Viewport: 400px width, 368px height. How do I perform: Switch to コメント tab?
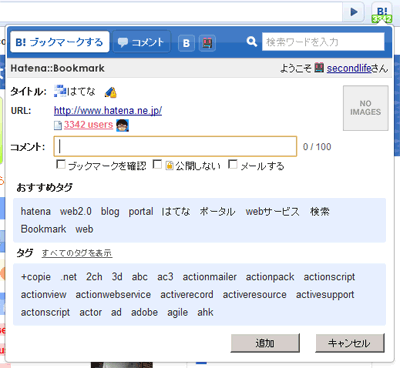click(142, 42)
